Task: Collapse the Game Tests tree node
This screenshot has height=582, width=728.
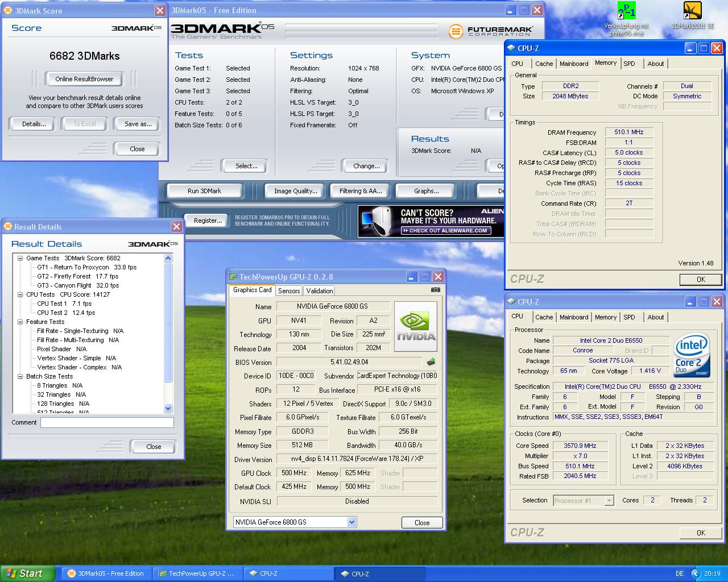Action: point(20,258)
